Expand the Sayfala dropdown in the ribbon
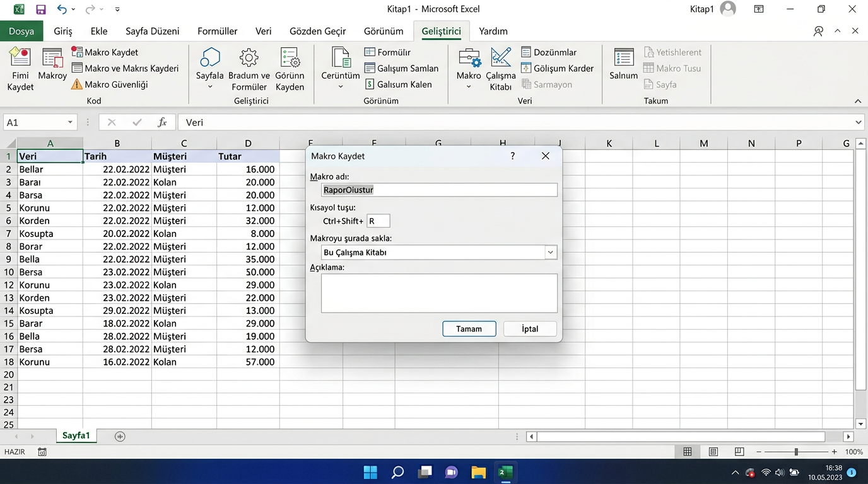Image resolution: width=868 pixels, height=484 pixels. click(x=209, y=86)
